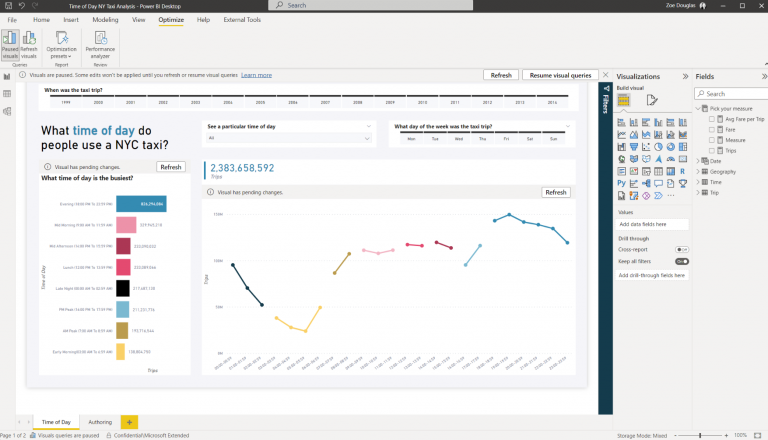Collapse the Pick your measure table
The image size is (768, 440).
(698, 109)
